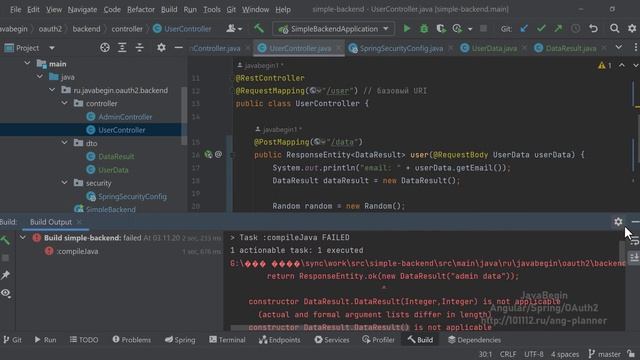Image resolution: width=640 pixels, height=360 pixels.
Task: Click Collapse All in Project panel
Action: coord(140,48)
